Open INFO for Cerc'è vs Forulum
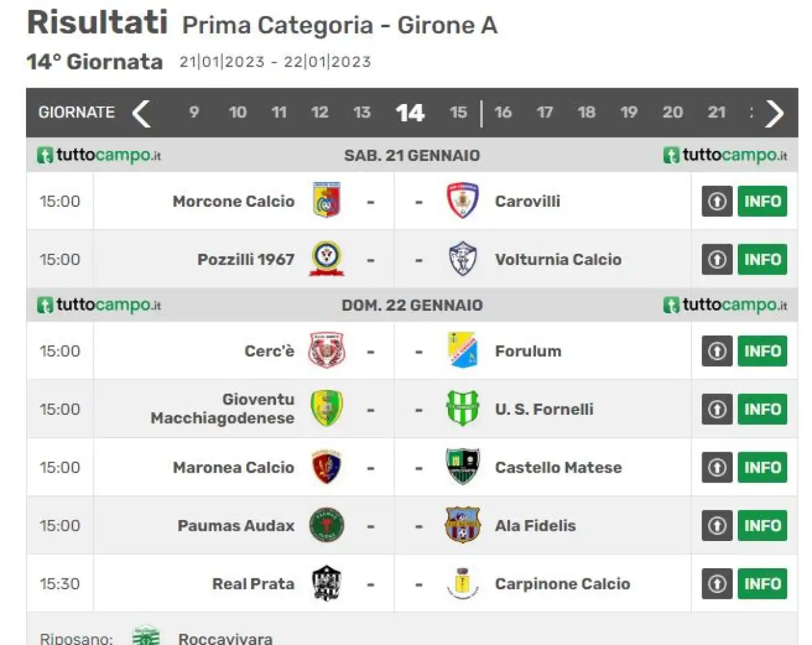 tap(762, 351)
